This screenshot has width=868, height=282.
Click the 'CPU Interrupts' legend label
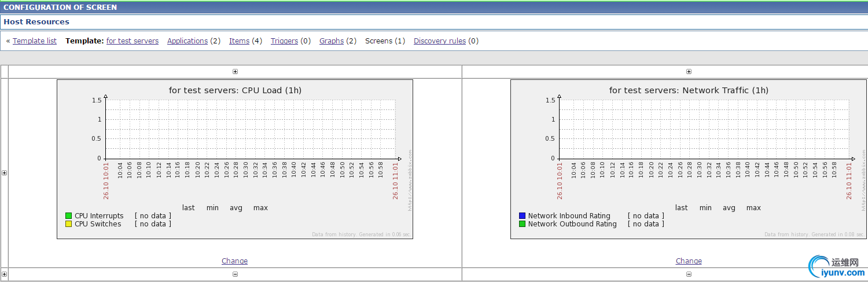99,216
